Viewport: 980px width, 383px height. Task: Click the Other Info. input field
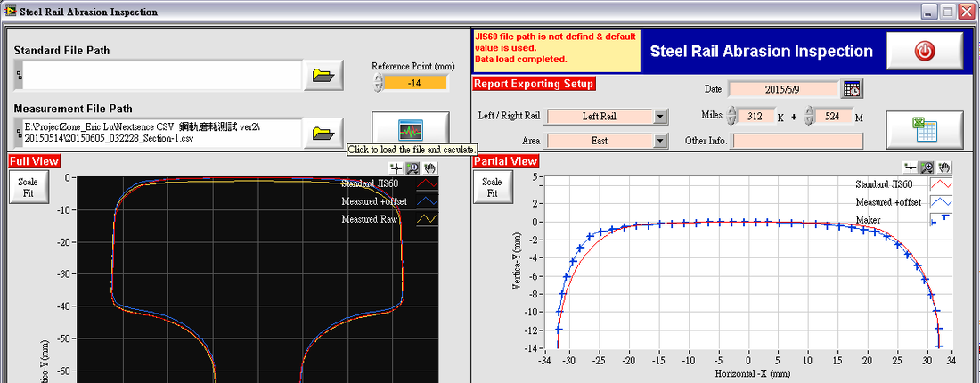797,142
